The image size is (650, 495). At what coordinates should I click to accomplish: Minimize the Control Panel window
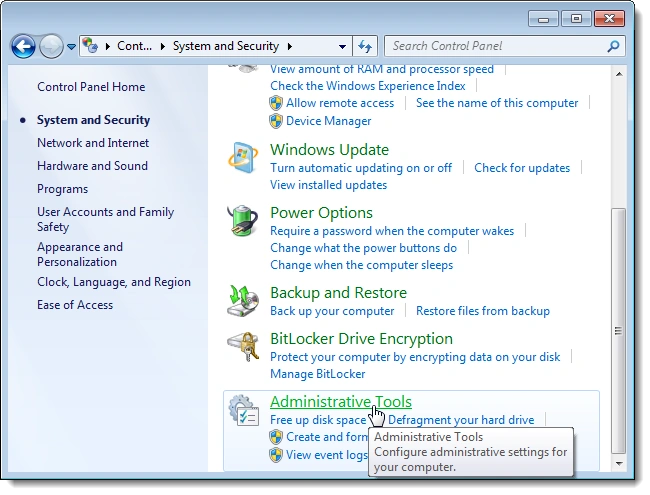tap(543, 19)
